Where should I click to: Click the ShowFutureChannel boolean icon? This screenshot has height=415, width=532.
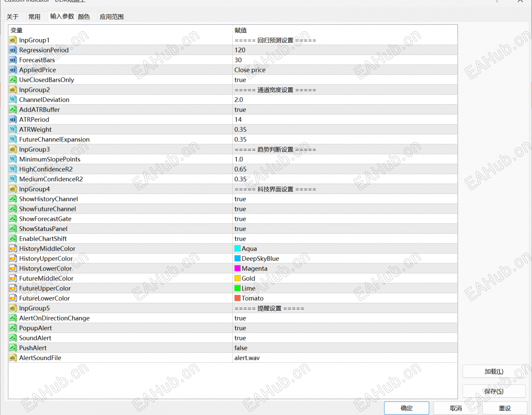[x=13, y=209]
